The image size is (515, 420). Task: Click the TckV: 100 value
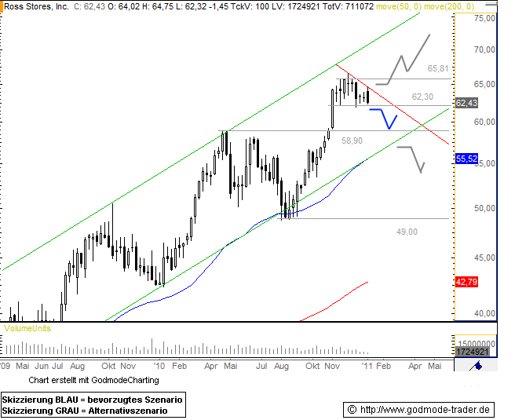[250, 6]
